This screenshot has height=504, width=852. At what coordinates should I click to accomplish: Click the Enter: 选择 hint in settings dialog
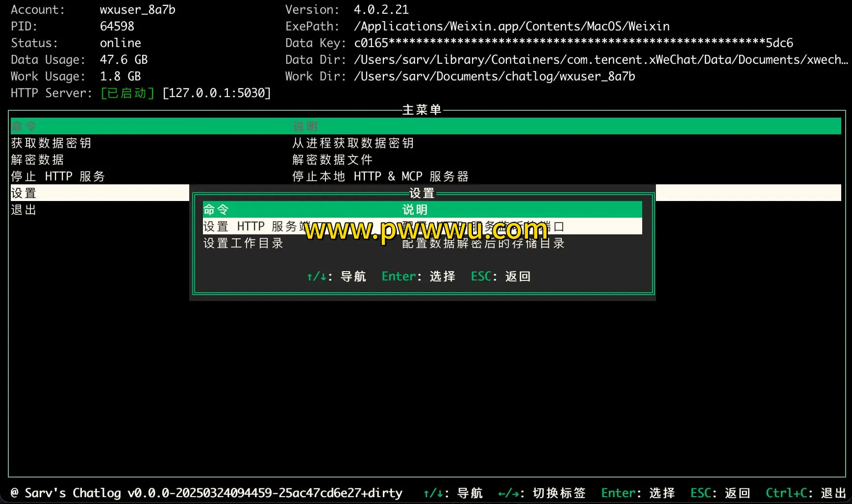tap(418, 276)
